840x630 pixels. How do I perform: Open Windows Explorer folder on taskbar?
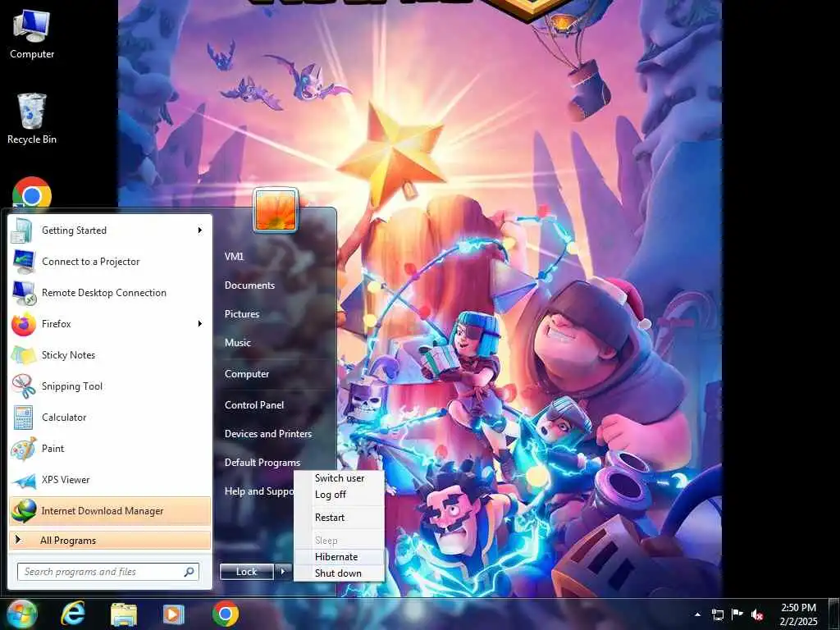point(123,614)
